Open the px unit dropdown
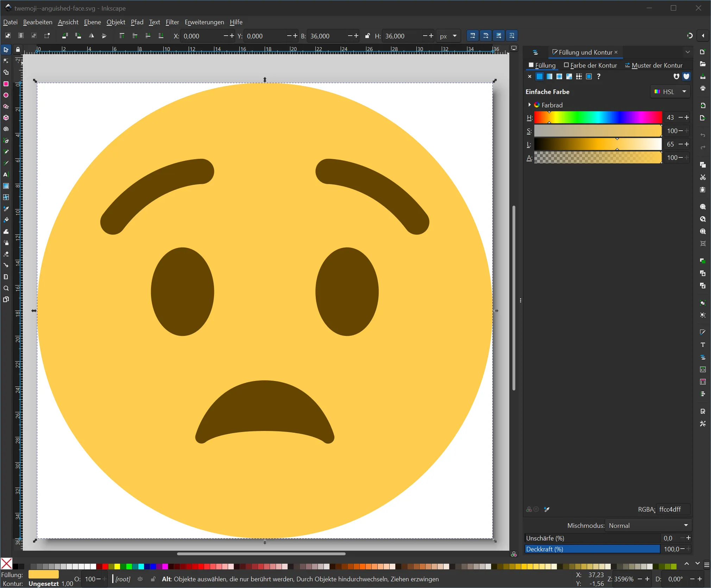The image size is (711, 588). [448, 36]
